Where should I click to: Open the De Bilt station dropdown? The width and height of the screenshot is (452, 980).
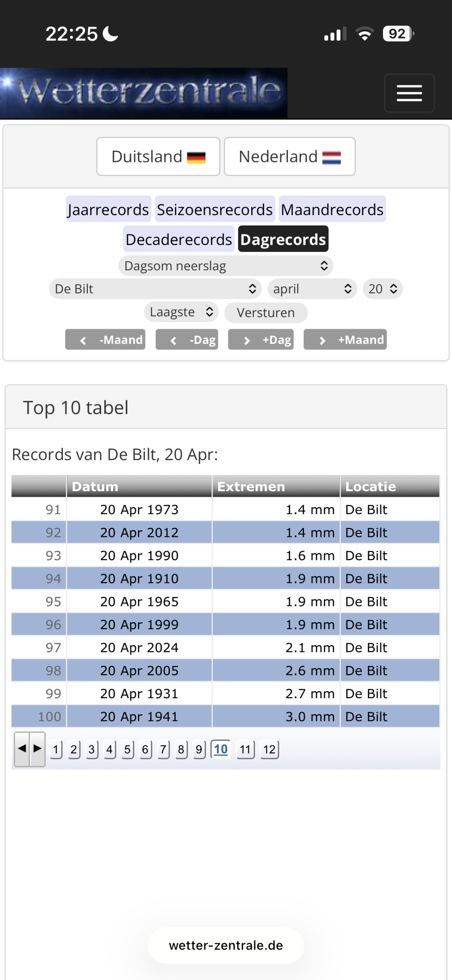coord(155,289)
